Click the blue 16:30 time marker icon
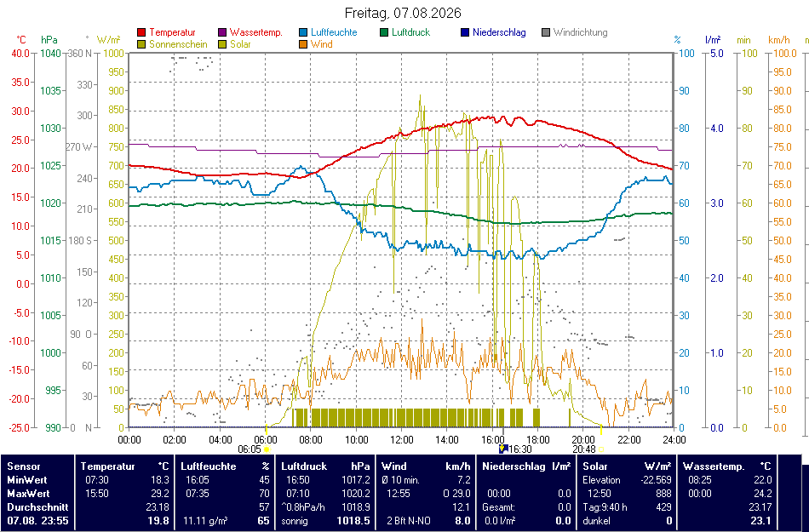The width and height of the screenshot is (809, 532). coord(503,449)
